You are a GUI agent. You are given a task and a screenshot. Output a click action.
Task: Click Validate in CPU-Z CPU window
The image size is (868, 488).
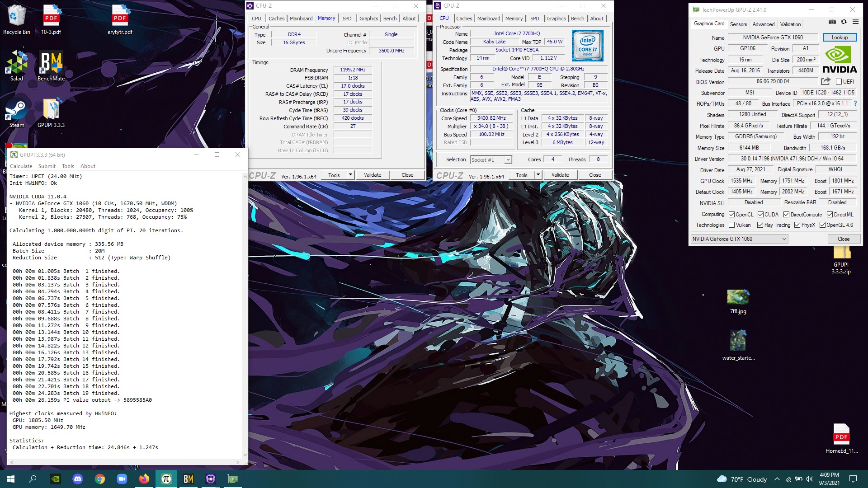(560, 175)
